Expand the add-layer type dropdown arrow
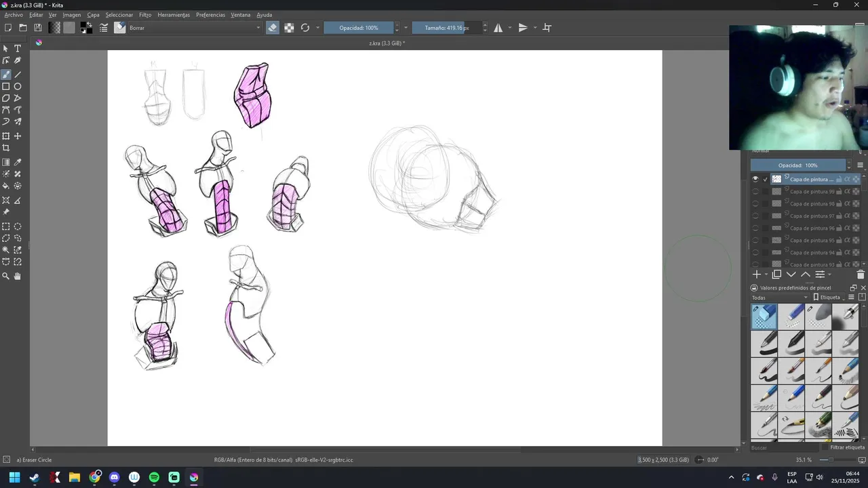The width and height of the screenshot is (868, 488). [x=766, y=274]
